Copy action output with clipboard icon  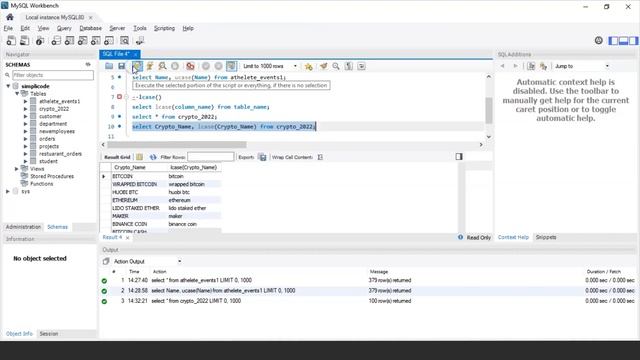tap(106, 261)
